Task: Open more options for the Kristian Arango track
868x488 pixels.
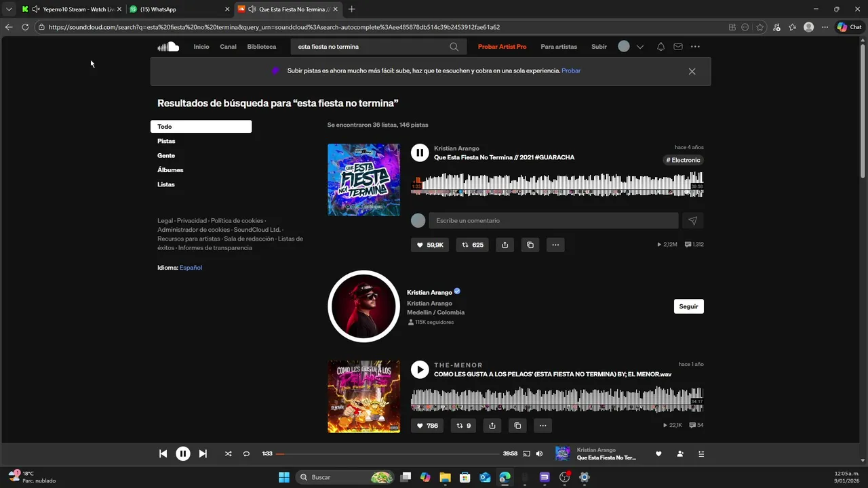Action: (x=555, y=245)
